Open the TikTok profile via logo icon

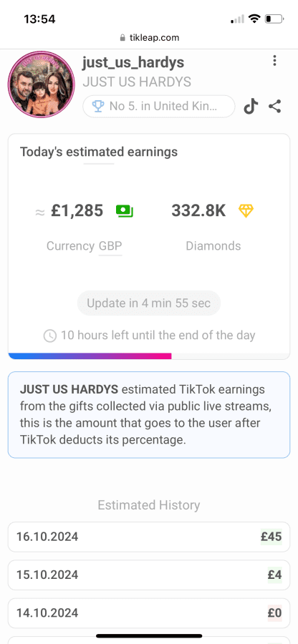coord(251,107)
